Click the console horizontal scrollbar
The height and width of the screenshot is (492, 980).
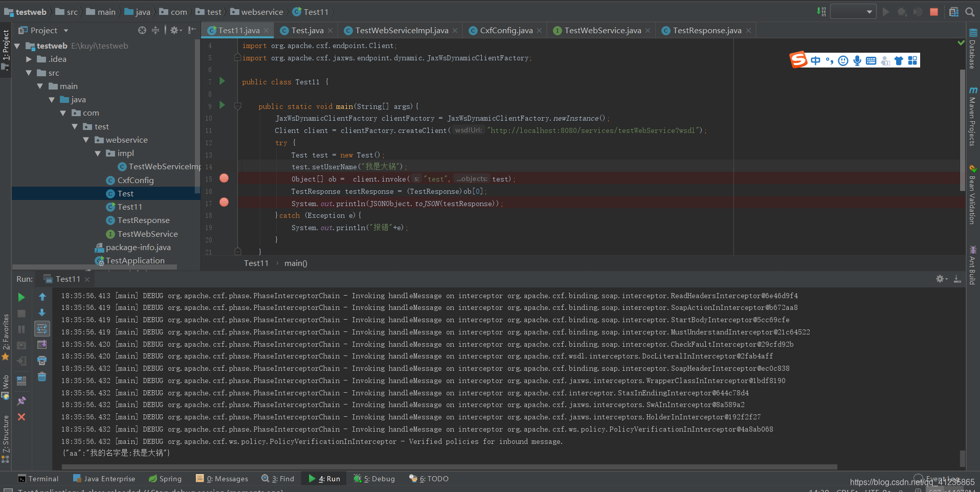449,466
